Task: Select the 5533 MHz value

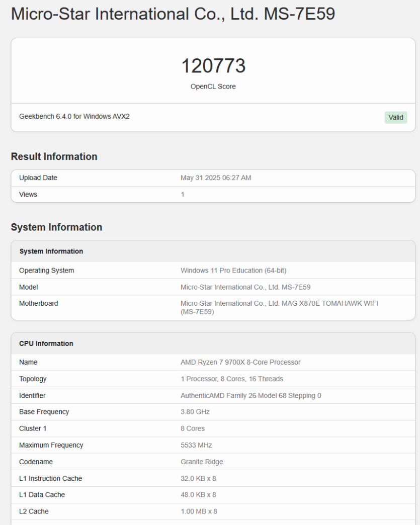Action: point(196,446)
